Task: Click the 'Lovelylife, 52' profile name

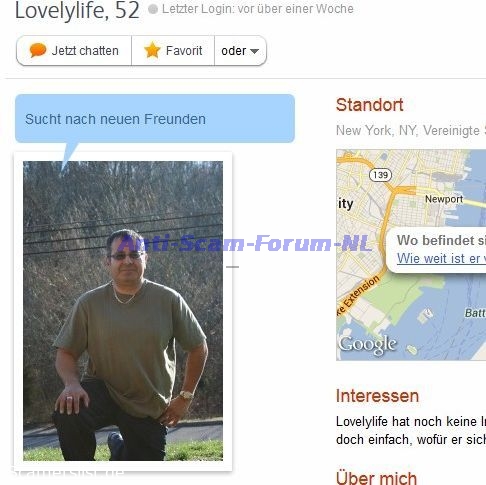Action: point(77,10)
